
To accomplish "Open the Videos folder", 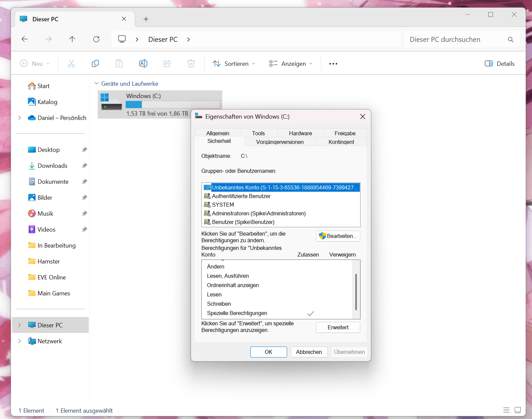I will [42, 230].
